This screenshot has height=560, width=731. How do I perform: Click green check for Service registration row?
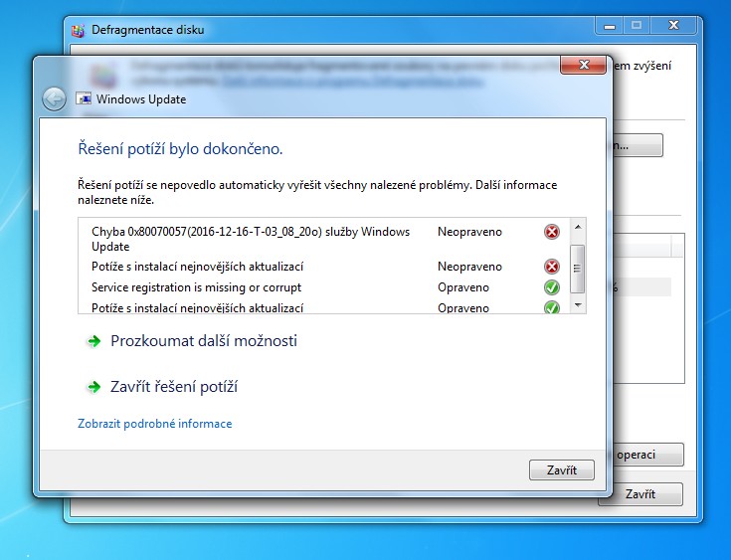(x=552, y=287)
